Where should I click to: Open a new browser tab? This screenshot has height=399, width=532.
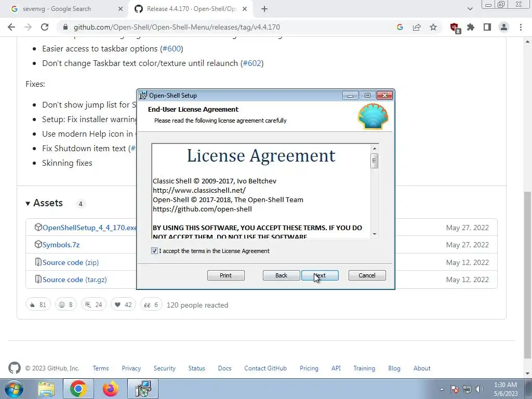[x=264, y=9]
